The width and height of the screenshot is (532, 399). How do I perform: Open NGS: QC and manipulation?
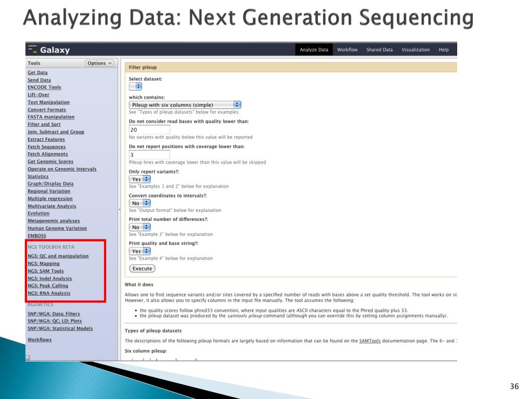pyautogui.click(x=58, y=256)
